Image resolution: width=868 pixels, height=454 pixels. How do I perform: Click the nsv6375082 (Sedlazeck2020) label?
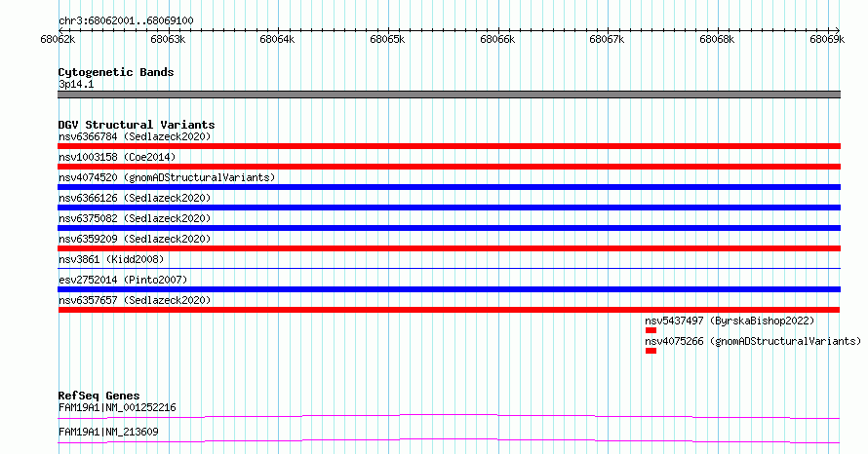[135, 218]
